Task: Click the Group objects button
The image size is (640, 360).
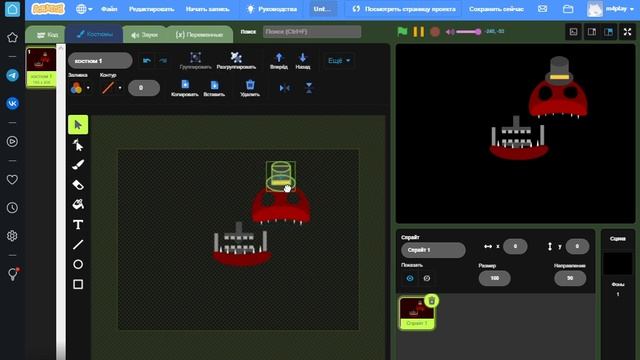Action: coord(196,60)
